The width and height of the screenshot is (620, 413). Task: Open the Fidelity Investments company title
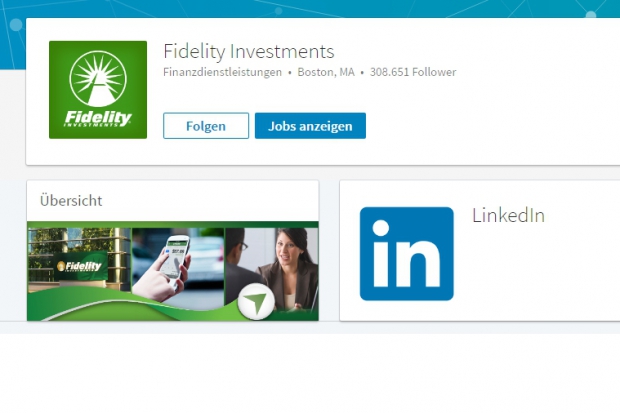249,51
